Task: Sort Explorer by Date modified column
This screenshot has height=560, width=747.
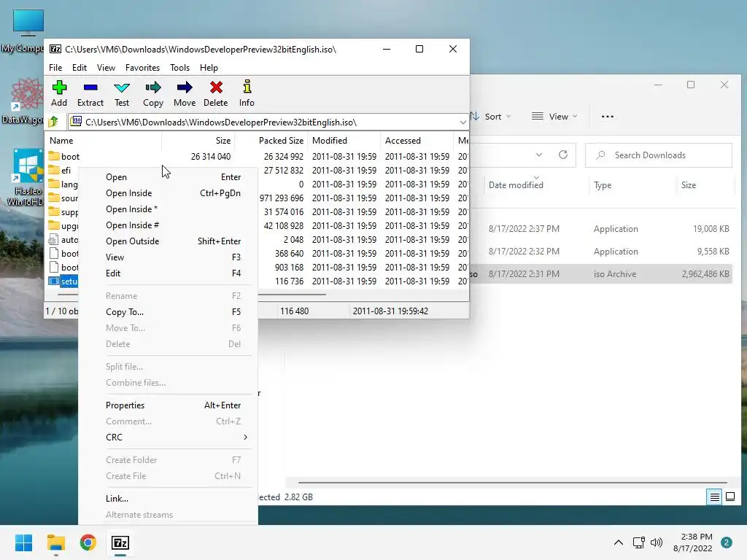Action: pos(516,185)
